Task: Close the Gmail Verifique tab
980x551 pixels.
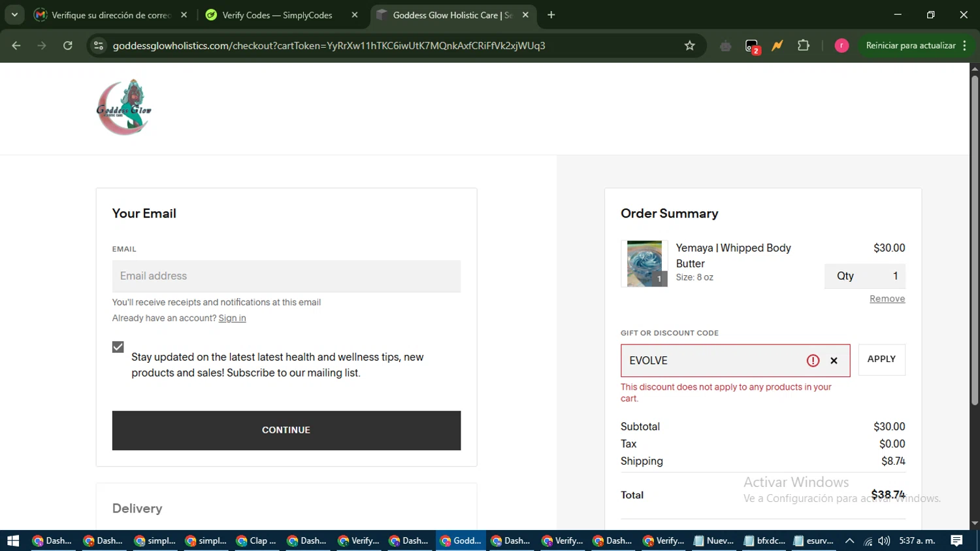Action: pos(184,15)
